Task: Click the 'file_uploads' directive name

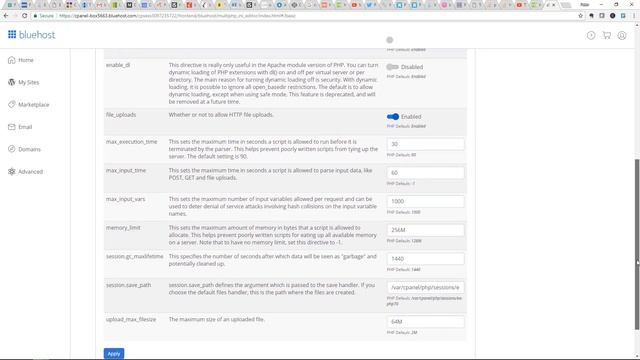Action: pyautogui.click(x=121, y=115)
